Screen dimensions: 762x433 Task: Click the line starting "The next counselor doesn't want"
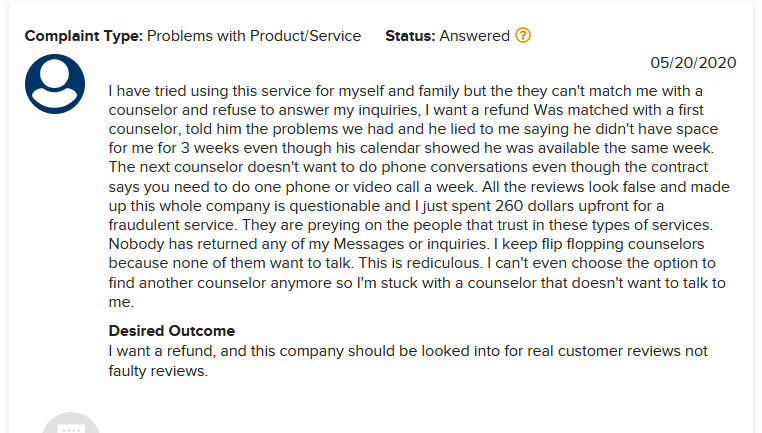coord(420,167)
